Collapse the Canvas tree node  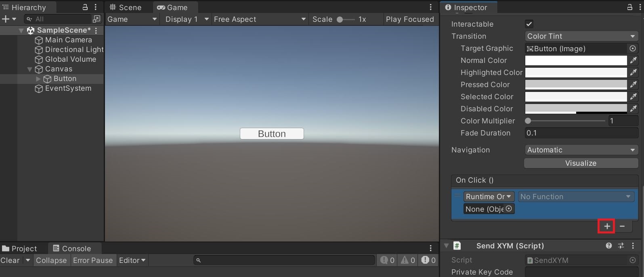point(29,69)
